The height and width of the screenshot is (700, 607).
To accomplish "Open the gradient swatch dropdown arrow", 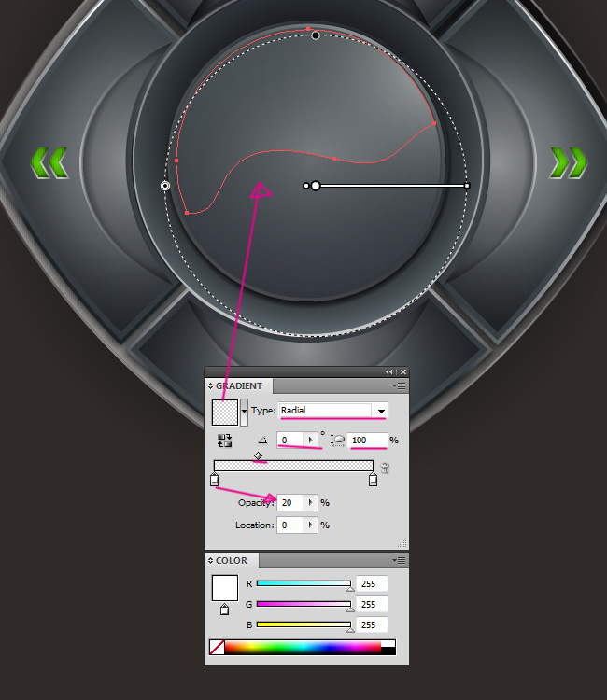I will (x=244, y=412).
